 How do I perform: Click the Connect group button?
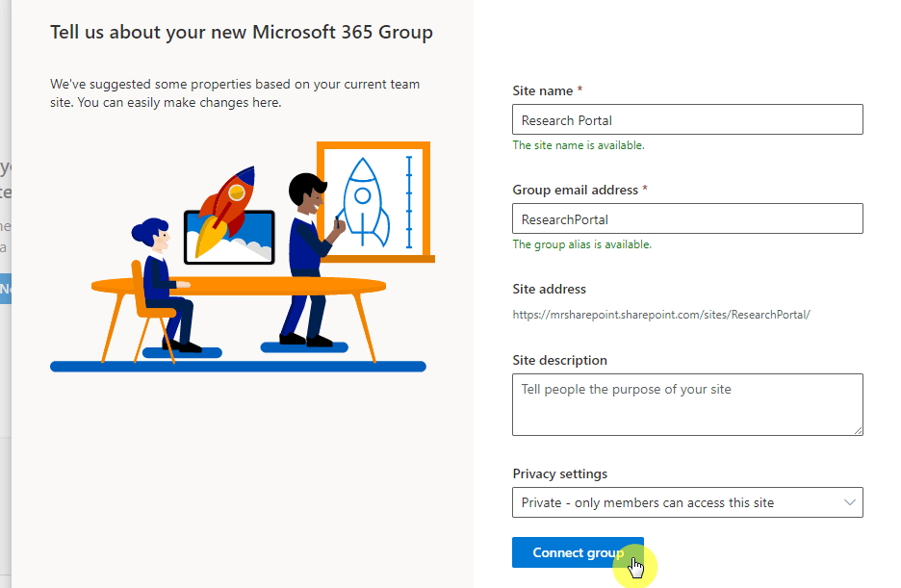click(x=579, y=552)
